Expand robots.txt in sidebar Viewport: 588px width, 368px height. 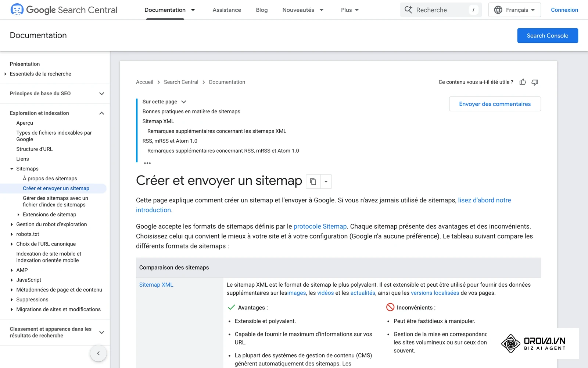click(12, 234)
